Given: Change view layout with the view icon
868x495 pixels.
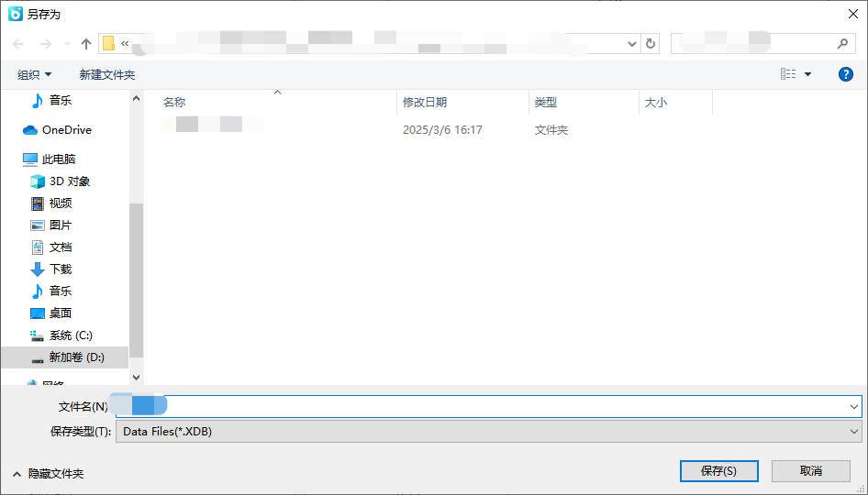Looking at the screenshot, I should pyautogui.click(x=788, y=74).
